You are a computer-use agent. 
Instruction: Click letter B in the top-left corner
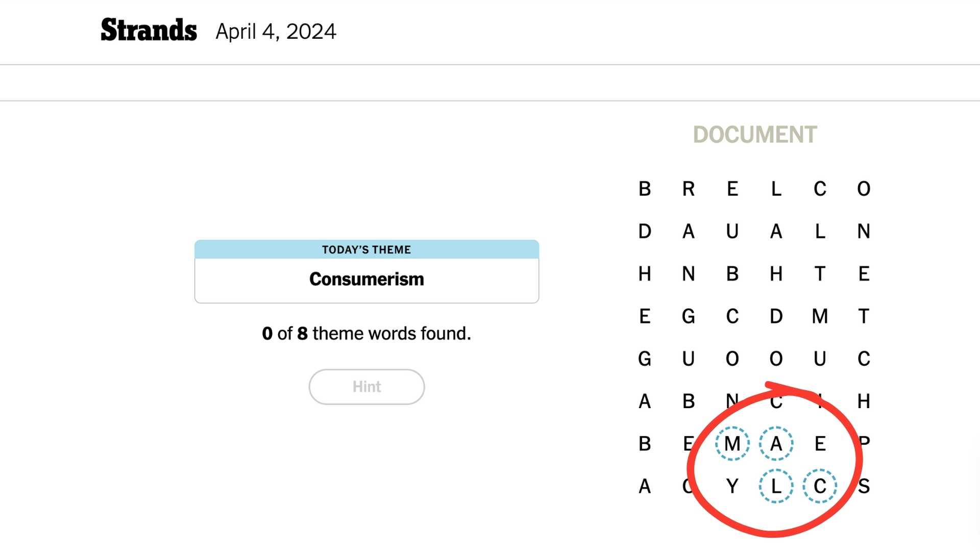coord(645,189)
